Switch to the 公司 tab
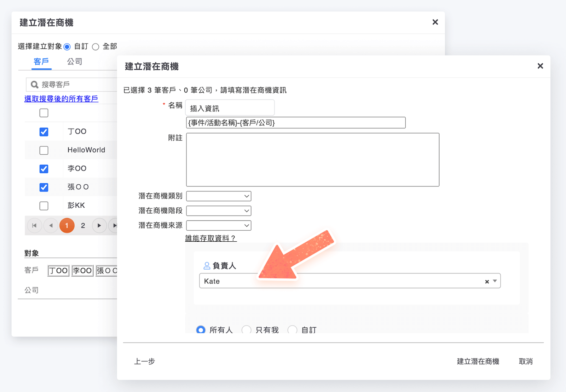This screenshot has height=392, width=566. coord(75,62)
